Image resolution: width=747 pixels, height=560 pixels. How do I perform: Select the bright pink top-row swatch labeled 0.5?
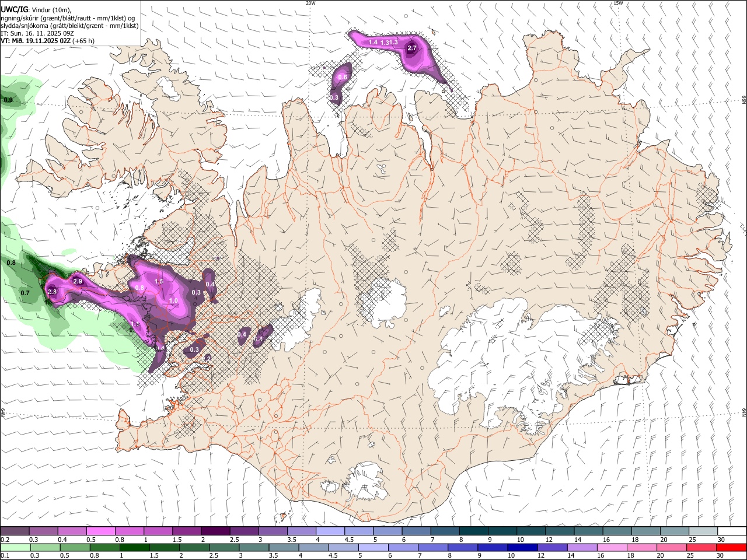coord(100,531)
